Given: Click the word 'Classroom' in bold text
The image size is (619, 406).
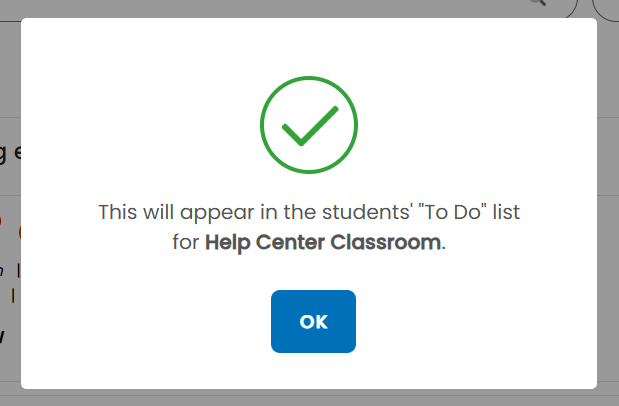Looking at the screenshot, I should coord(386,242).
